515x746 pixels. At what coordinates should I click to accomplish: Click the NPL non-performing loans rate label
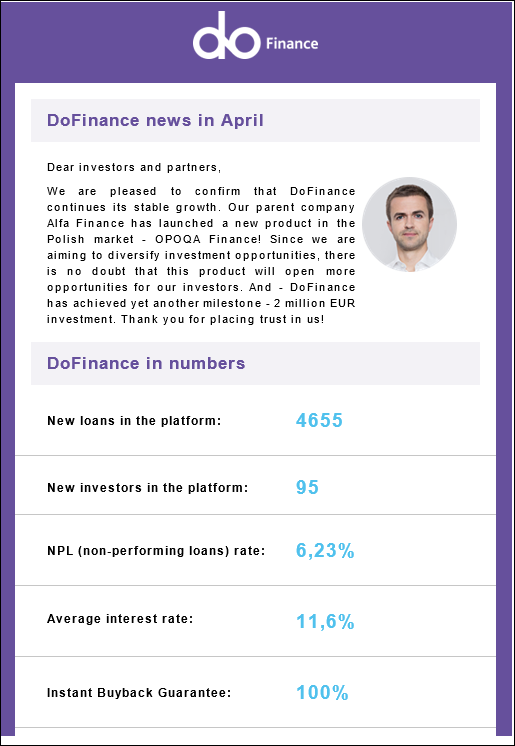[156, 551]
